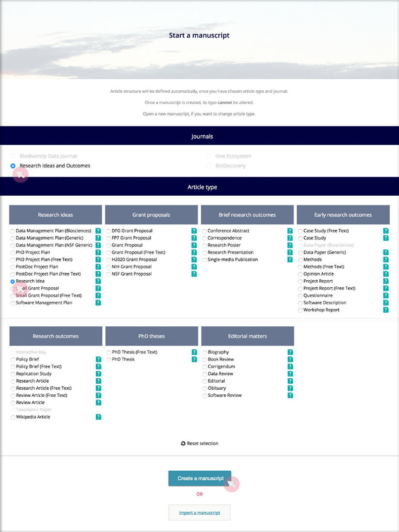Click the Grant proposals column header
Viewport: 399px width, 532px height.
(x=151, y=215)
